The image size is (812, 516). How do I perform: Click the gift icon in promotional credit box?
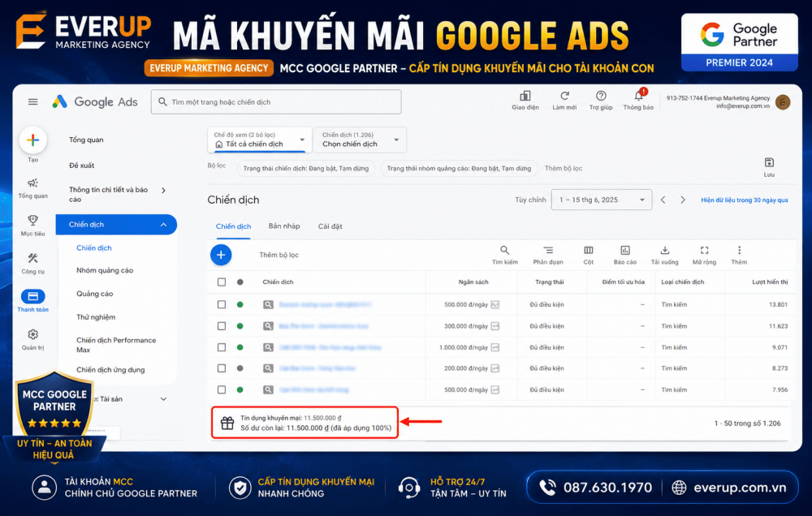(x=227, y=423)
